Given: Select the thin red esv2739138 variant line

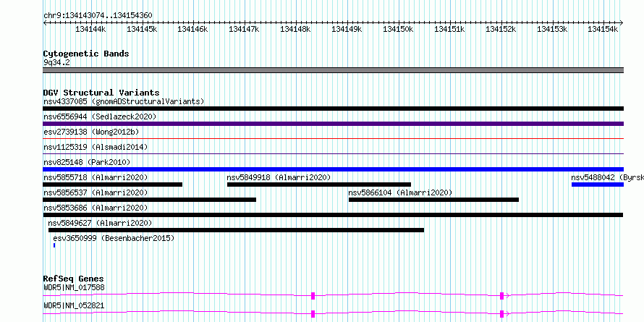Looking at the screenshot, I should click(333, 139).
